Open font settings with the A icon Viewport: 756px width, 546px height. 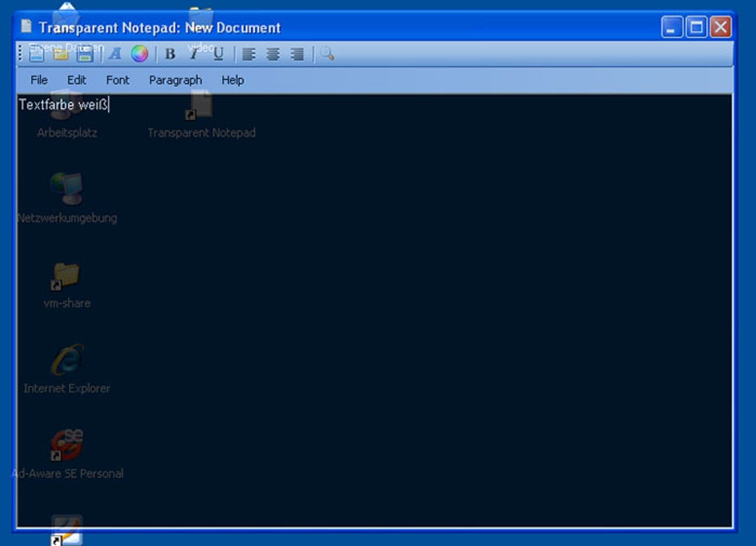click(x=115, y=53)
